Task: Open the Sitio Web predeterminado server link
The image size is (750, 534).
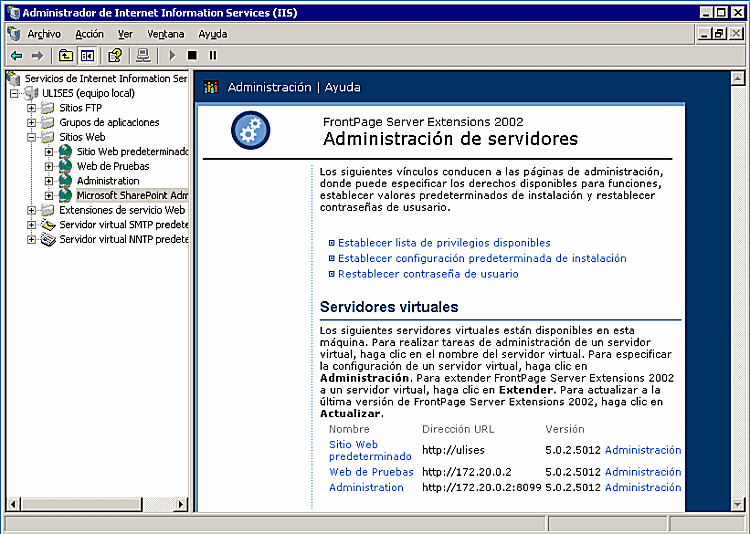Action: click(370, 450)
